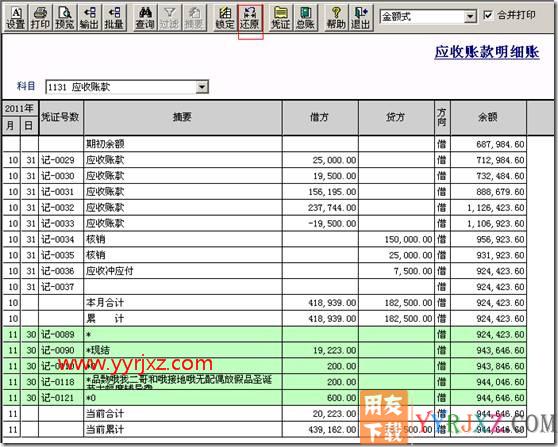The width and height of the screenshot is (558, 447).
Task: Click debit amount 237,744.00
Action: tap(332, 208)
